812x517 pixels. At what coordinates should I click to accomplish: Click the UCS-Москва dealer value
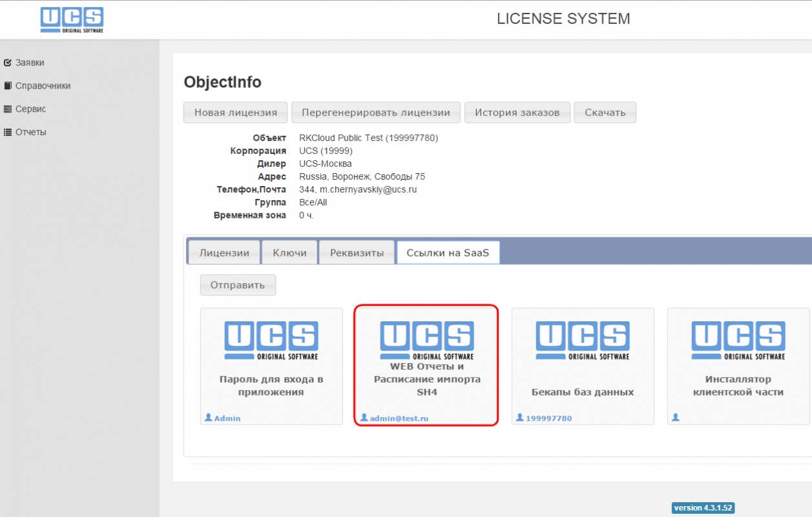pos(326,164)
